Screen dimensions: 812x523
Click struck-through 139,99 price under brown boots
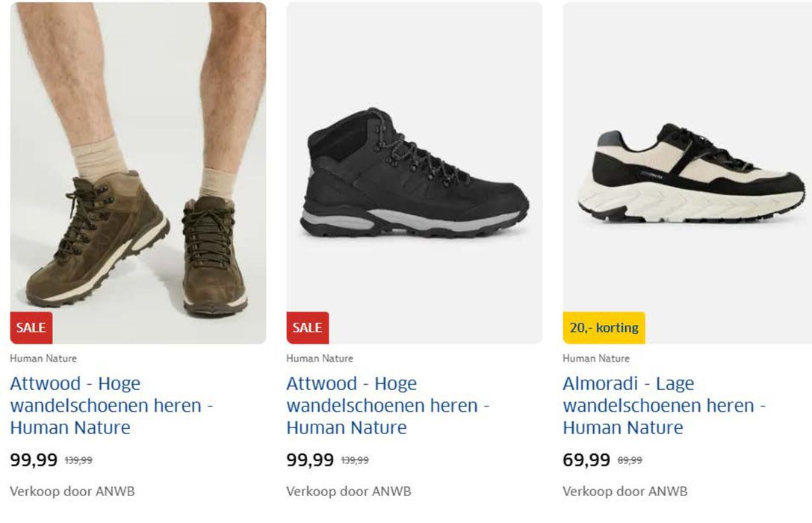pyautogui.click(x=78, y=460)
